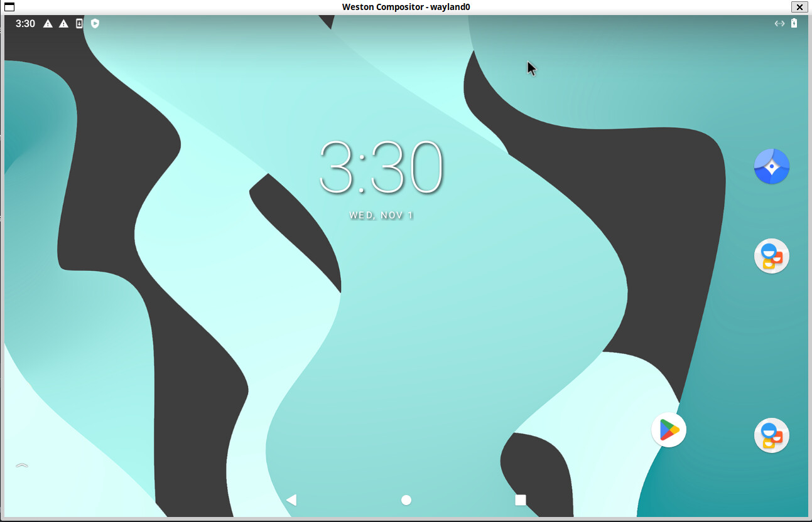
Task: Tap the second warning triangle in the status bar
Action: (62, 23)
